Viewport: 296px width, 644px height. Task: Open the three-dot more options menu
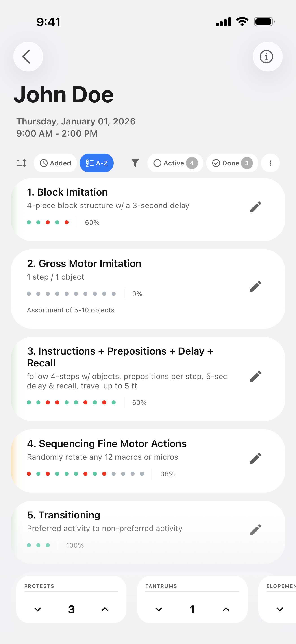click(x=270, y=163)
